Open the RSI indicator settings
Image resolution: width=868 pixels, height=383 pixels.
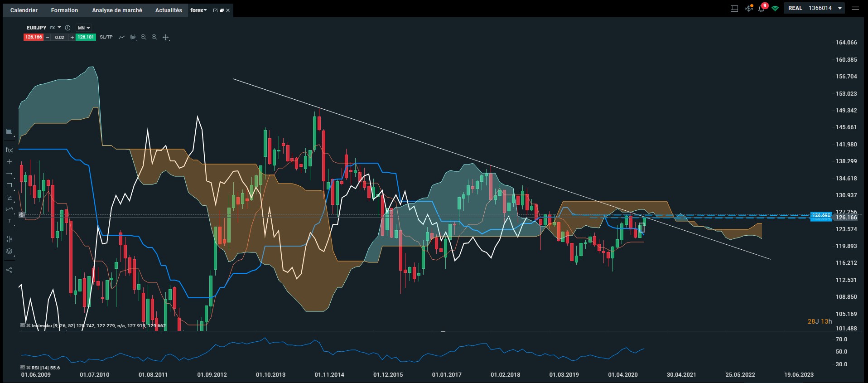(23, 368)
